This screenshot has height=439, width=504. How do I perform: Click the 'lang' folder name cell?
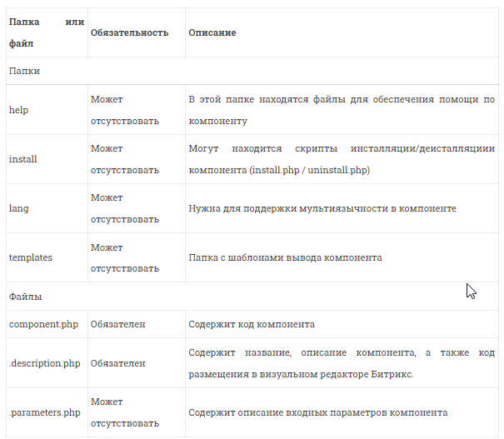[x=47, y=208]
